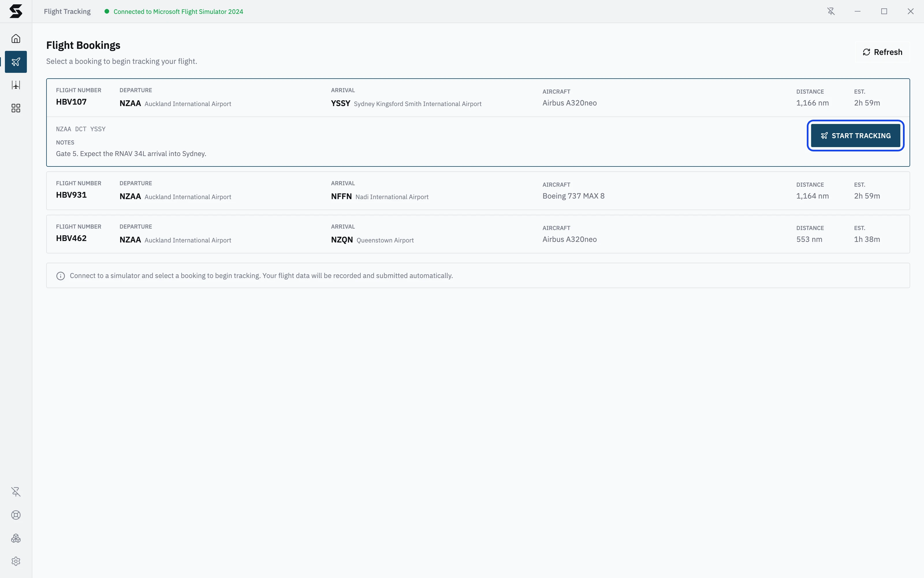Image resolution: width=924 pixels, height=578 pixels.
Task: Open the lifebuoy support icon in sidebar
Action: (16, 515)
